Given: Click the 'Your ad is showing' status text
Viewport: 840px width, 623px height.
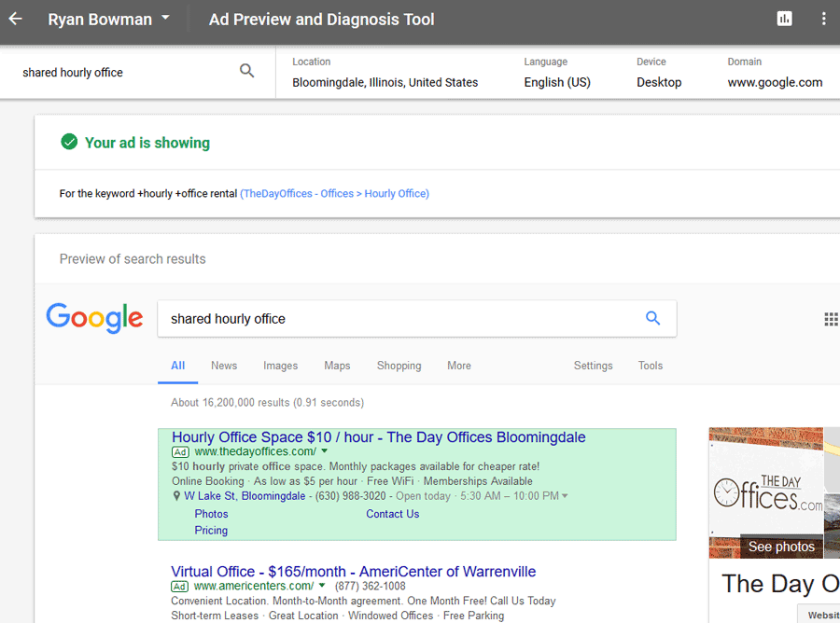Looking at the screenshot, I should click(x=147, y=143).
